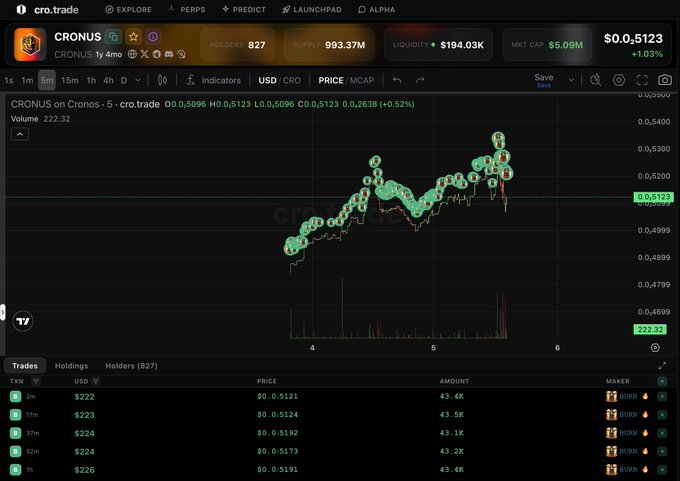Expand the Save layout dropdown arrow
The width and height of the screenshot is (680, 481).
[x=571, y=80]
